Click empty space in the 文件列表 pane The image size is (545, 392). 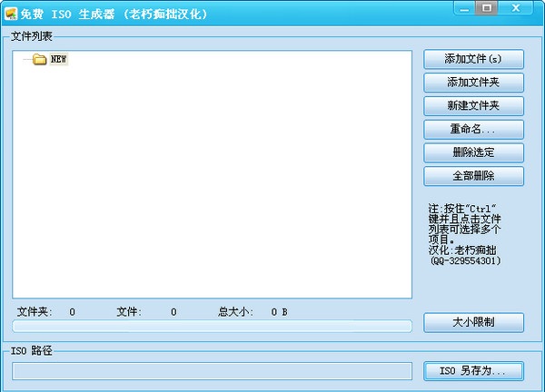pos(212,181)
